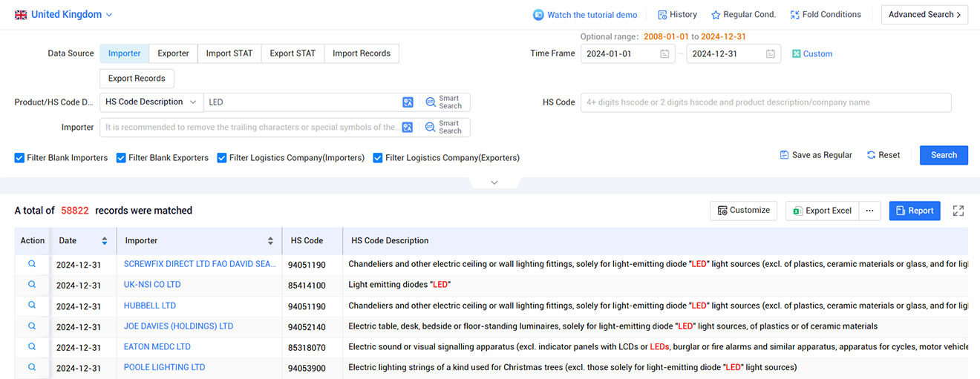Image resolution: width=980 pixels, height=379 pixels.
Task: View details magnifier for HUBBELL LTD row
Action: point(32,305)
